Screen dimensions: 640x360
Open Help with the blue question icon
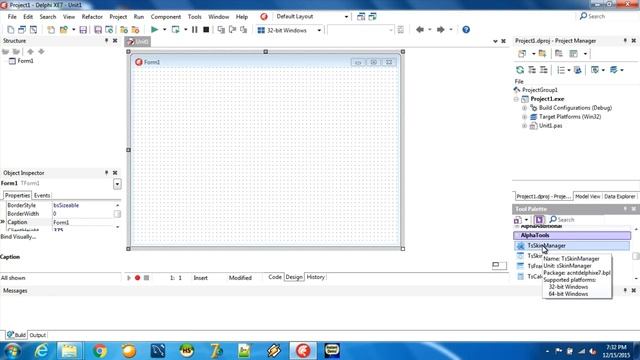(x=466, y=30)
